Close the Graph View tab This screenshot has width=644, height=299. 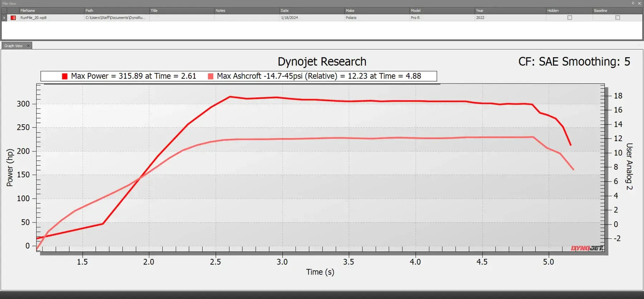pyautogui.click(x=28, y=46)
